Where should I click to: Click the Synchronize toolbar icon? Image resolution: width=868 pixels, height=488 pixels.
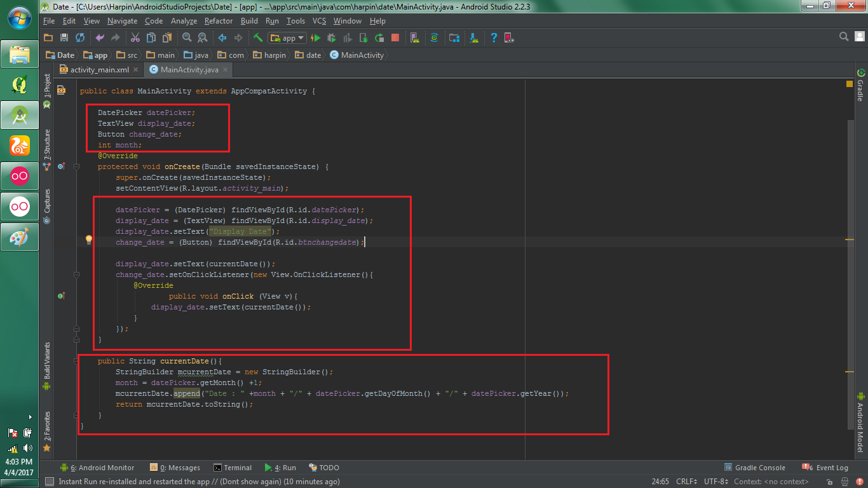click(80, 38)
